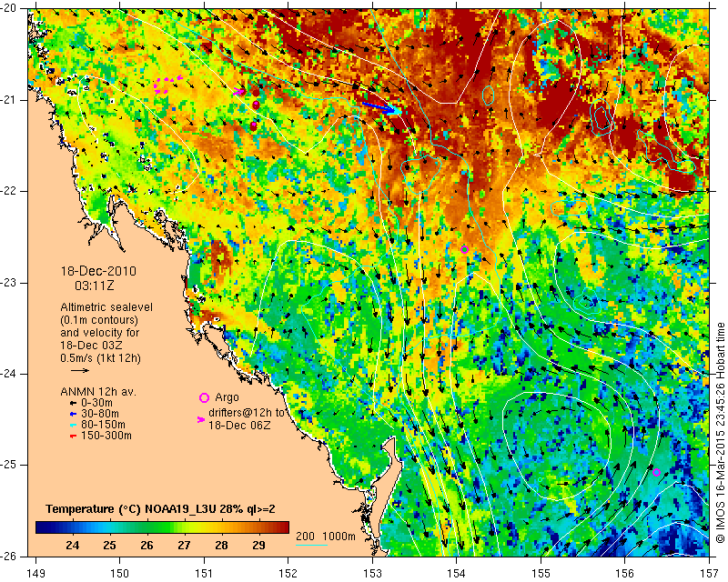
Task: Click the '03:11Z' time label
Action: tap(95, 286)
